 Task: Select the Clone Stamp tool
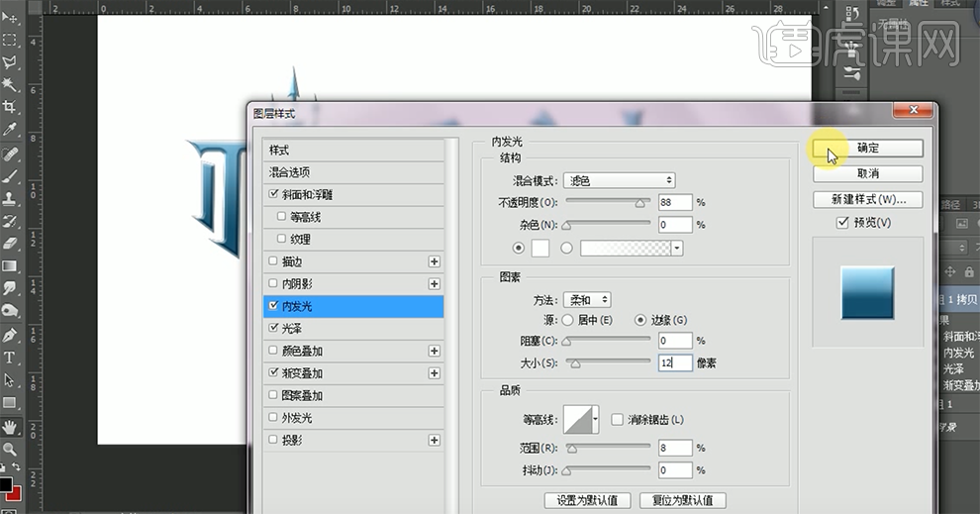pyautogui.click(x=9, y=199)
